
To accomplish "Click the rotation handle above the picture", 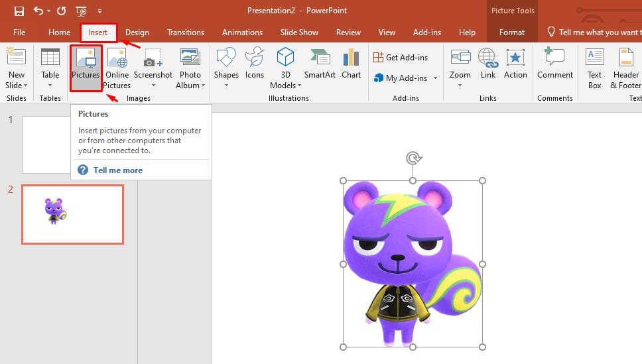I will coord(414,158).
